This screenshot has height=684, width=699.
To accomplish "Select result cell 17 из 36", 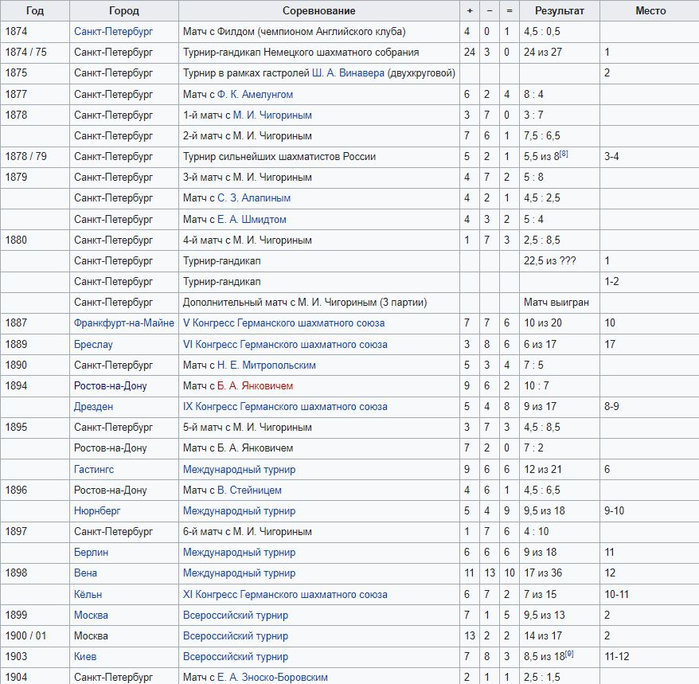I will click(x=559, y=573).
